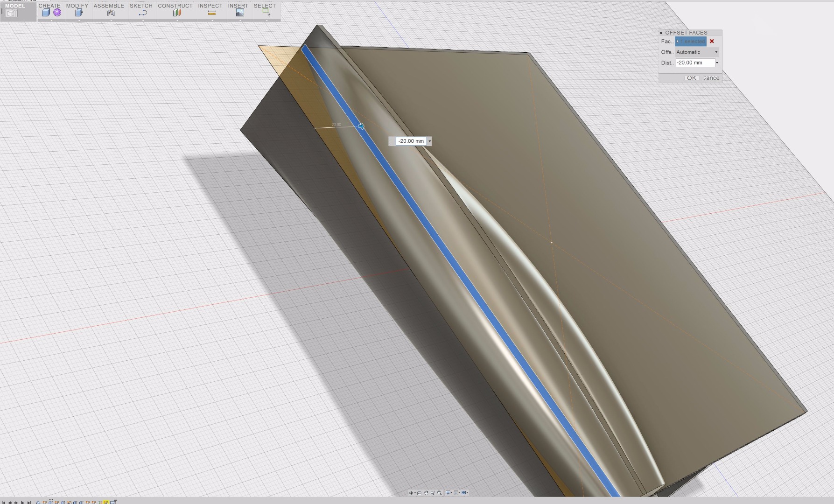Image resolution: width=834 pixels, height=504 pixels.
Task: Clear the face selection with red X
Action: 712,42
